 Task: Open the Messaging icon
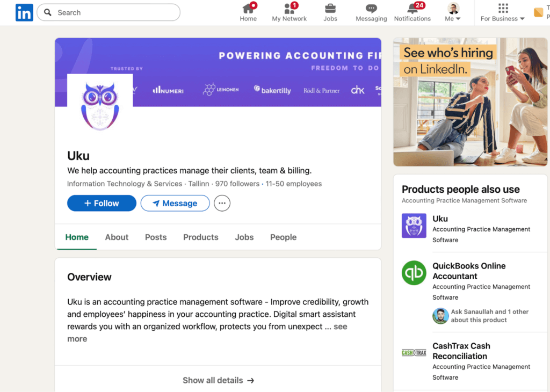pyautogui.click(x=371, y=9)
